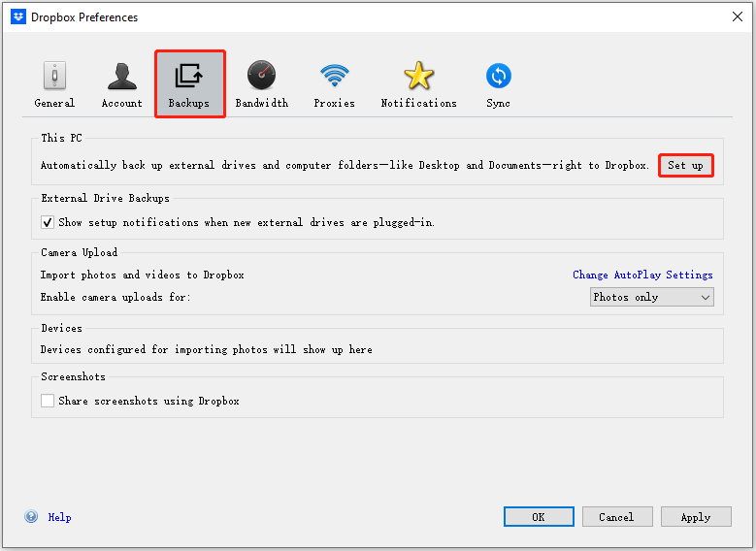Uncheck show setup notifications for external drives
756x551 pixels.
click(48, 222)
